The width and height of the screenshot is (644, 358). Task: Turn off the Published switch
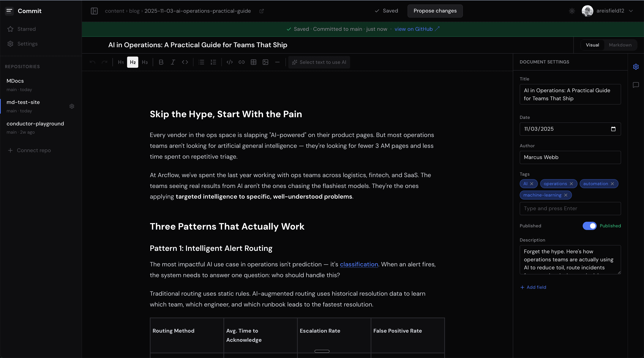[x=589, y=226]
